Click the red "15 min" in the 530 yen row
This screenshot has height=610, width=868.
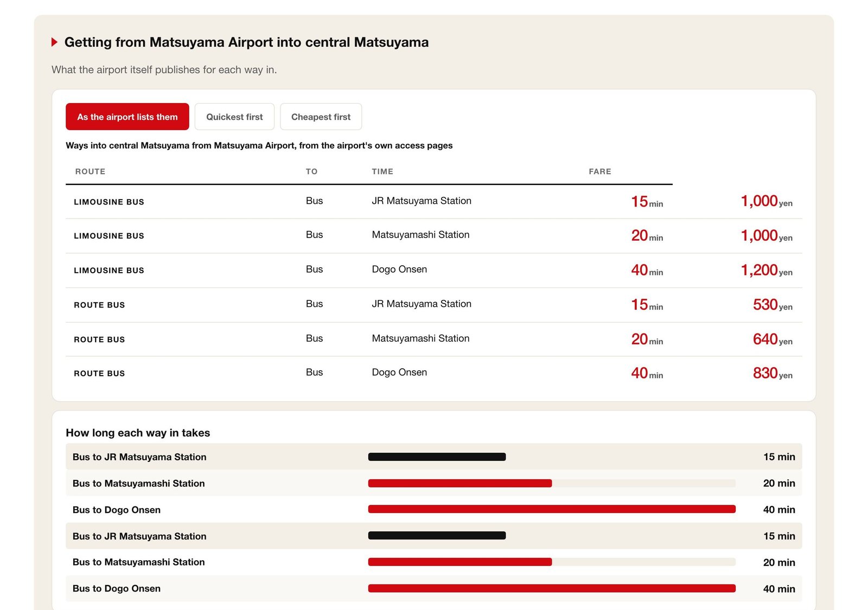647,305
